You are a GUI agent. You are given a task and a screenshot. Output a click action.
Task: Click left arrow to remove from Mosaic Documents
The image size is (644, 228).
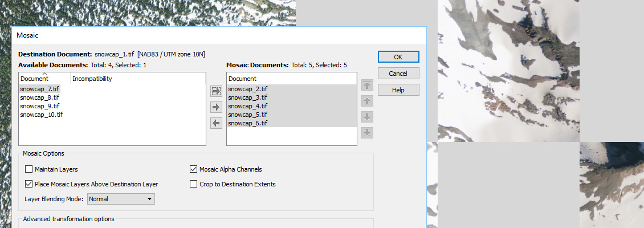pyautogui.click(x=216, y=123)
